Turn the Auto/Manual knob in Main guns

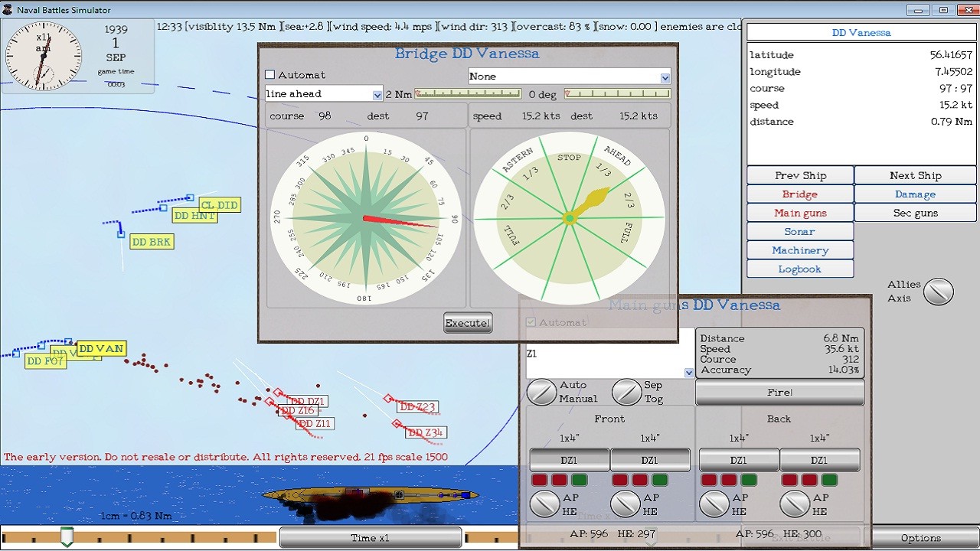pos(542,392)
